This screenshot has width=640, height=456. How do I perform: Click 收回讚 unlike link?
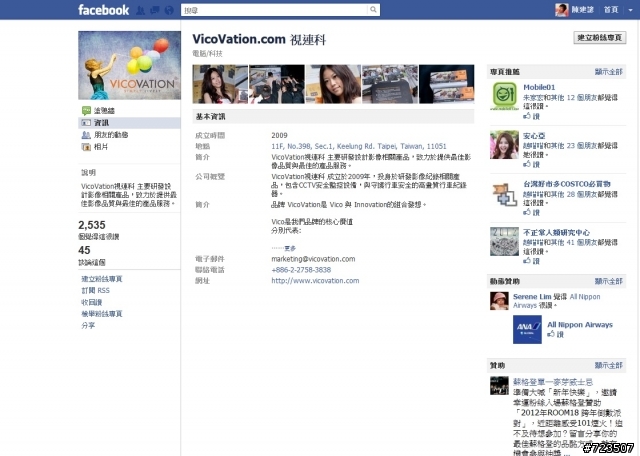(92, 303)
